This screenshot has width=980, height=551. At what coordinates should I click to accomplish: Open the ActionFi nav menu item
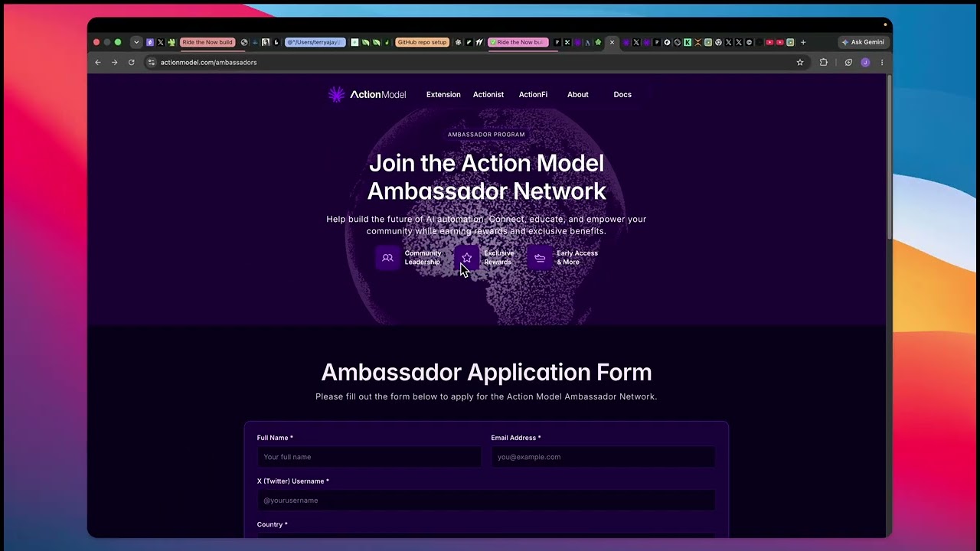click(533, 94)
